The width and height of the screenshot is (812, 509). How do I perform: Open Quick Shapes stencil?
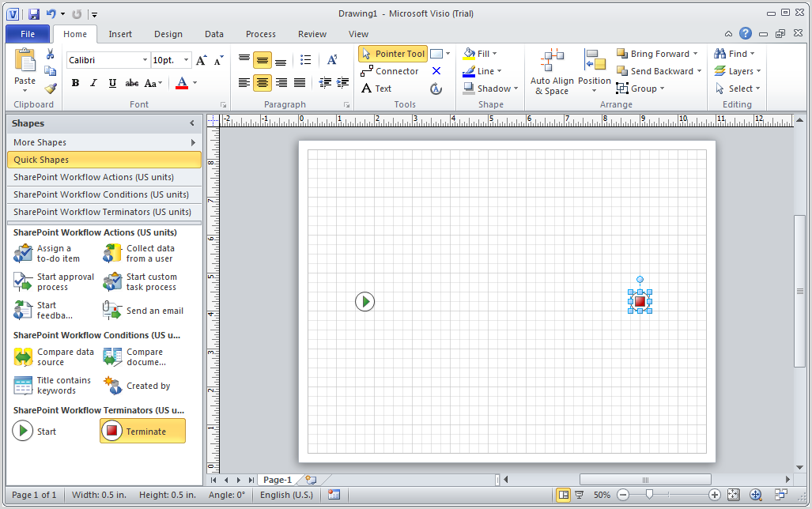[104, 160]
